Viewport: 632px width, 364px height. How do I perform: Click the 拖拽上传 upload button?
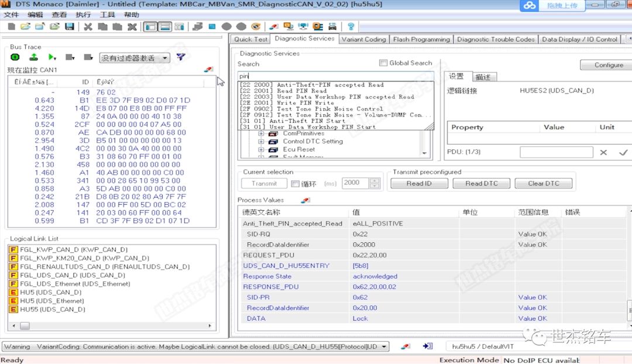click(x=561, y=6)
